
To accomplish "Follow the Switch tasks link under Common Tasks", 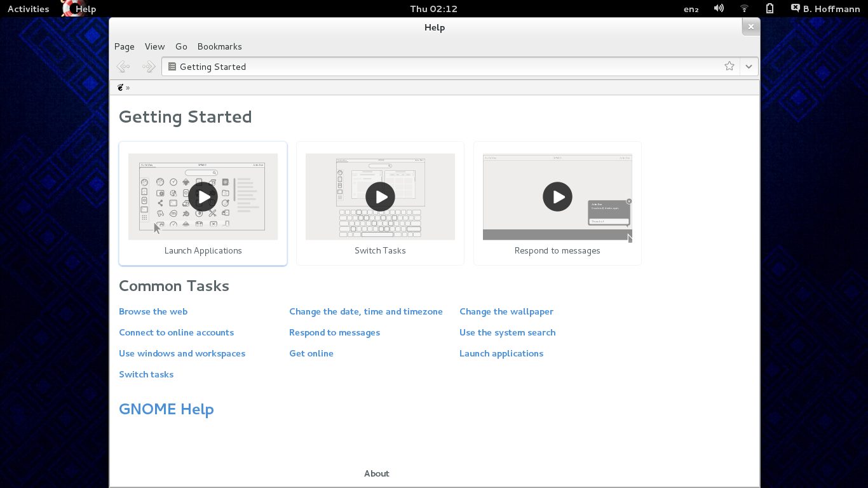I will click(146, 374).
